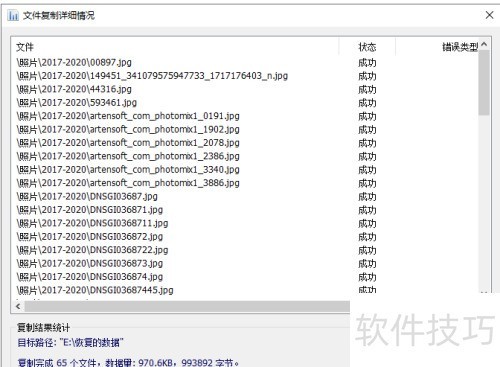Click 成功 status of DNSGI03687.jpg row
This screenshot has width=500, height=367.
point(367,197)
